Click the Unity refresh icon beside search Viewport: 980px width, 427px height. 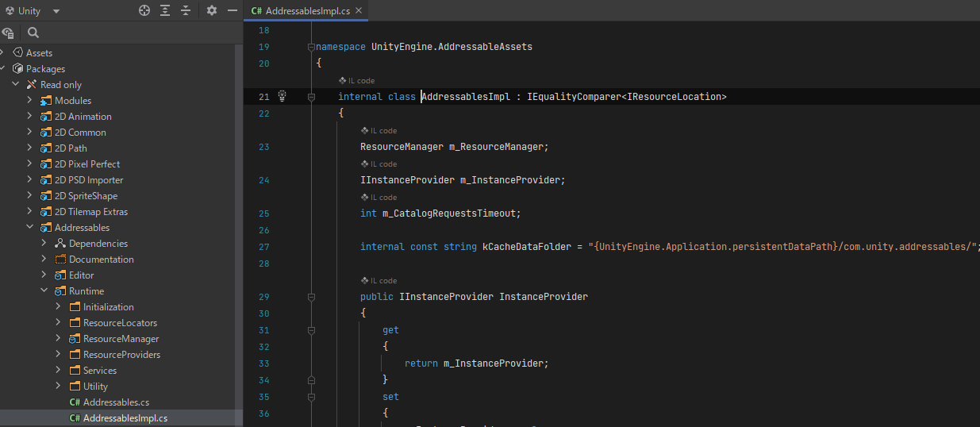tap(8, 33)
